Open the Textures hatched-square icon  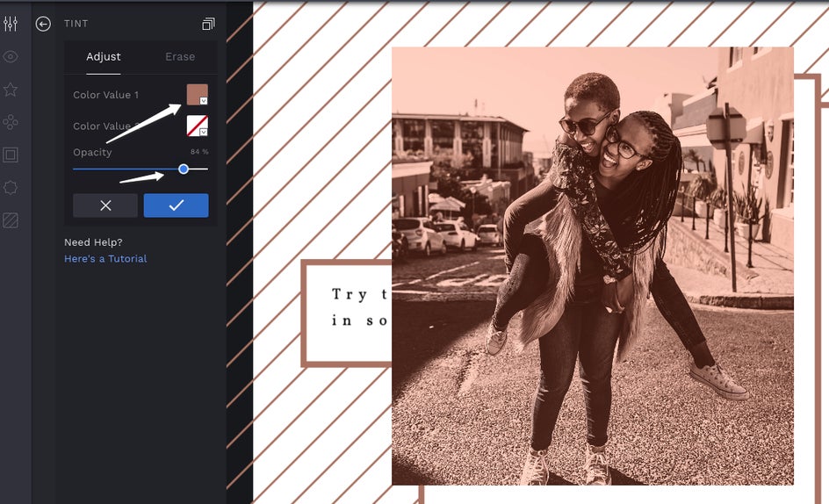coord(11,220)
